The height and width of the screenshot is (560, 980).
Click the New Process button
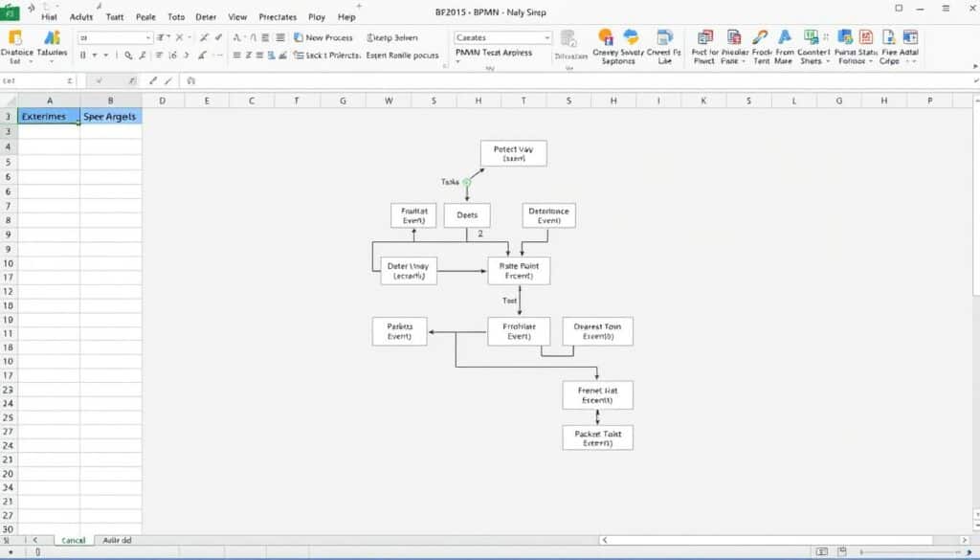tap(323, 37)
